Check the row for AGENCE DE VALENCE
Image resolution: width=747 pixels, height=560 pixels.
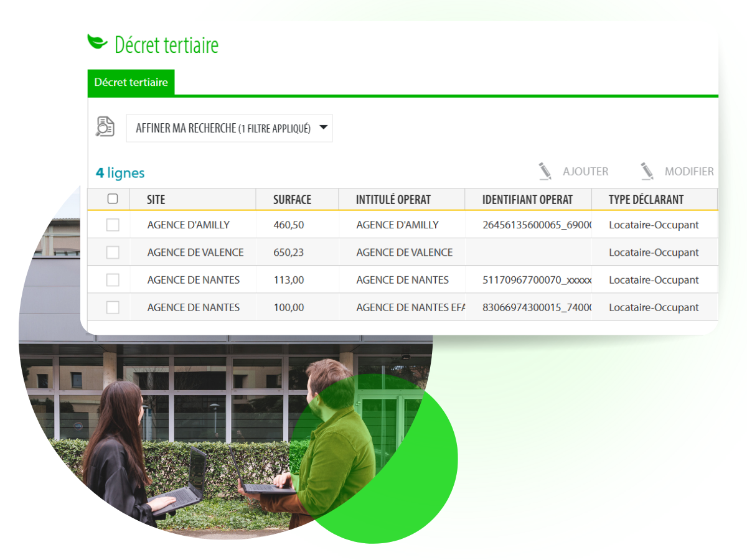point(114,252)
